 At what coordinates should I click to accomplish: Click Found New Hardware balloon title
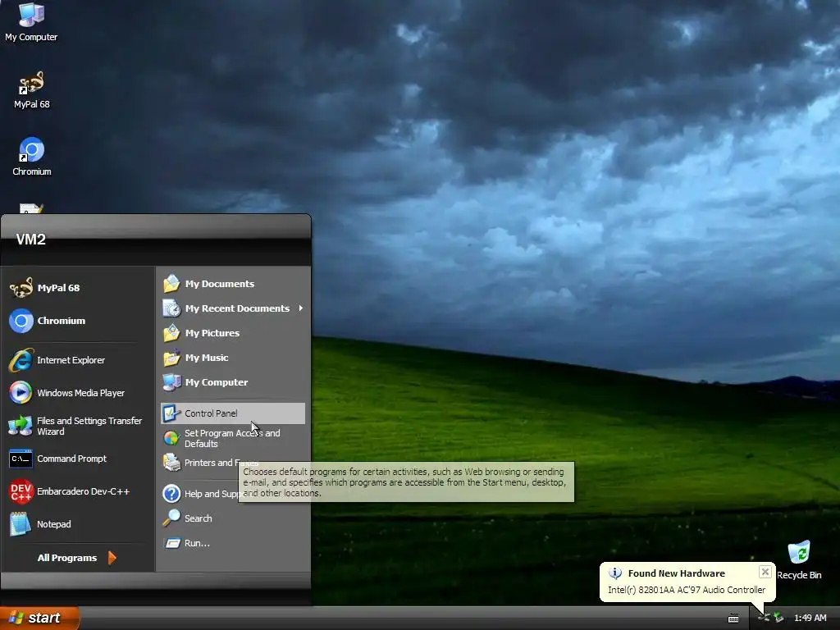tap(676, 573)
